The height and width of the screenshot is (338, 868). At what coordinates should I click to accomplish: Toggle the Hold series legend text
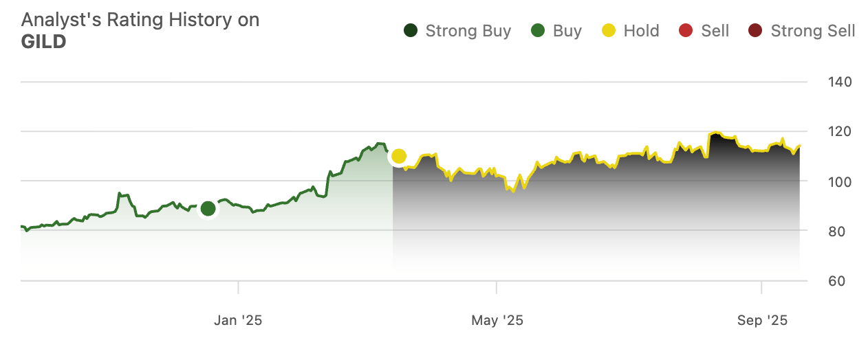click(641, 31)
